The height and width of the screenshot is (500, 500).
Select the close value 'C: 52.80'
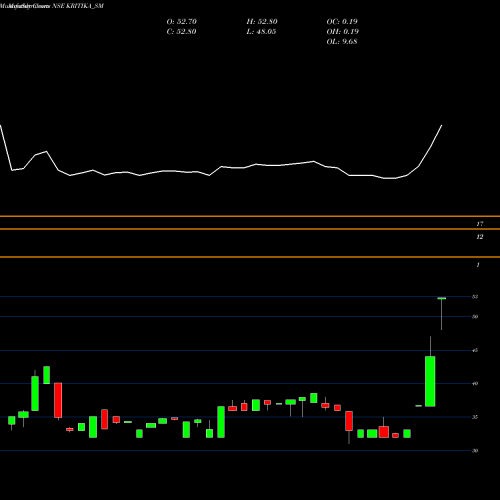pyautogui.click(x=181, y=32)
